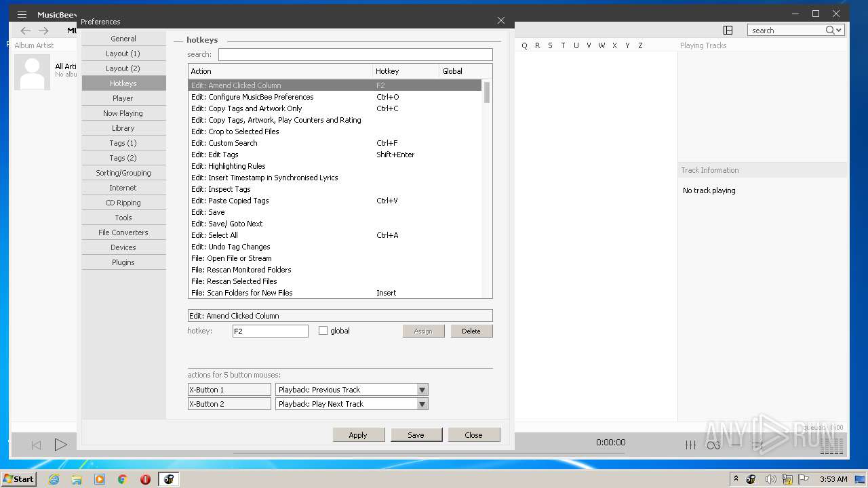Switch to Layout (2) tab

(123, 68)
